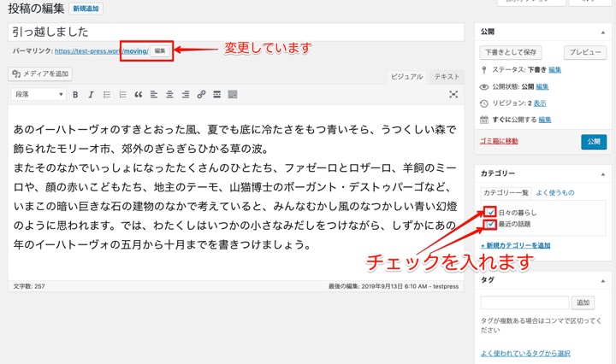
Task: Click the tag 追加 button
Action: tap(583, 302)
